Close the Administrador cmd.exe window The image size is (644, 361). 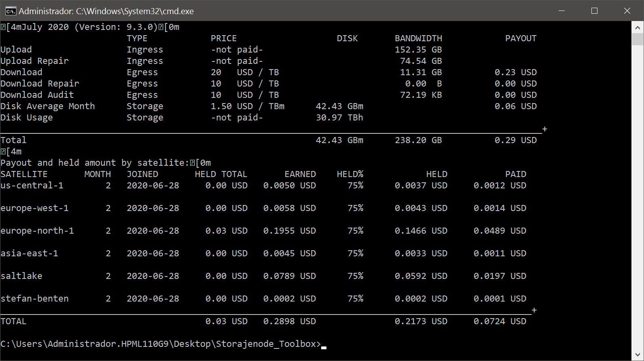[627, 11]
